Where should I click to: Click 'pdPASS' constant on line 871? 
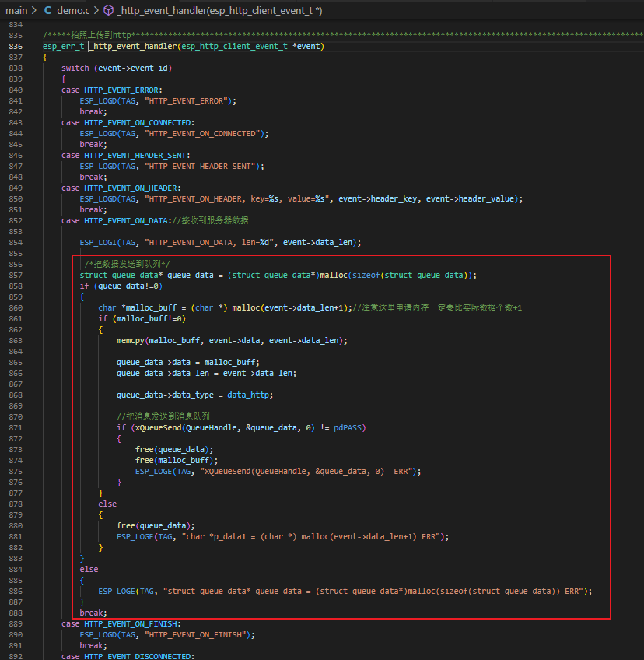[348, 427]
